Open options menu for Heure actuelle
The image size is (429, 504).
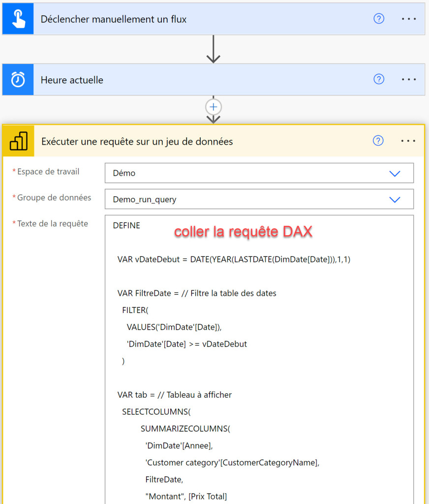point(408,79)
